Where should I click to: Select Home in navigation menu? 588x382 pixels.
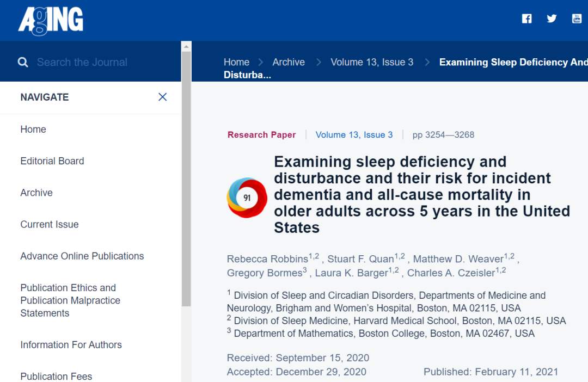point(33,130)
